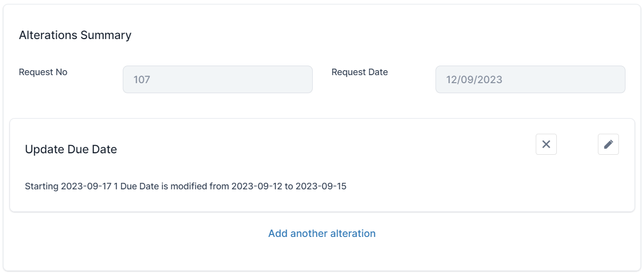Edit the Update Due Date alteration
The width and height of the screenshot is (644, 274).
608,144
